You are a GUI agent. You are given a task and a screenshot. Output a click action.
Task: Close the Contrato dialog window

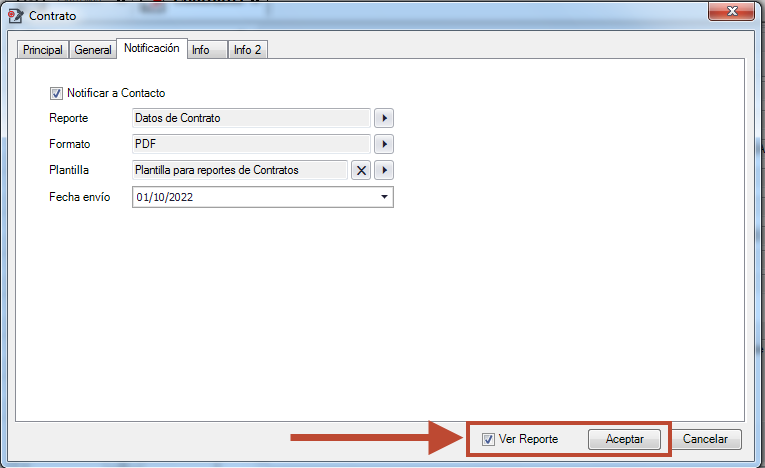click(731, 11)
